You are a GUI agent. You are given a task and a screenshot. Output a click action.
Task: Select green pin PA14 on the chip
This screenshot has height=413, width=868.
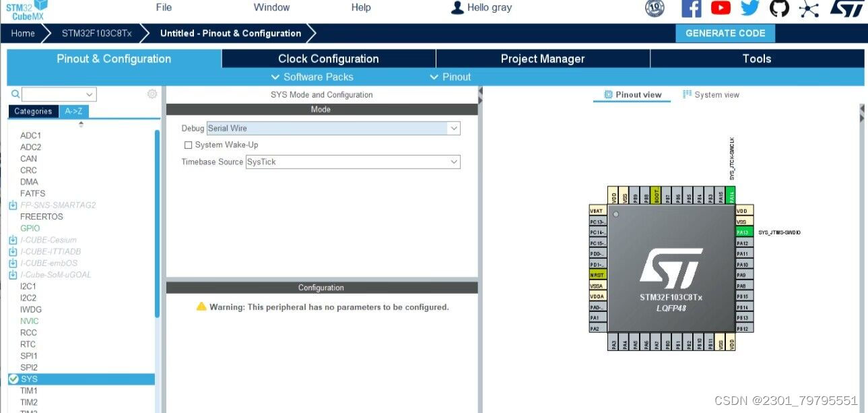pos(731,195)
